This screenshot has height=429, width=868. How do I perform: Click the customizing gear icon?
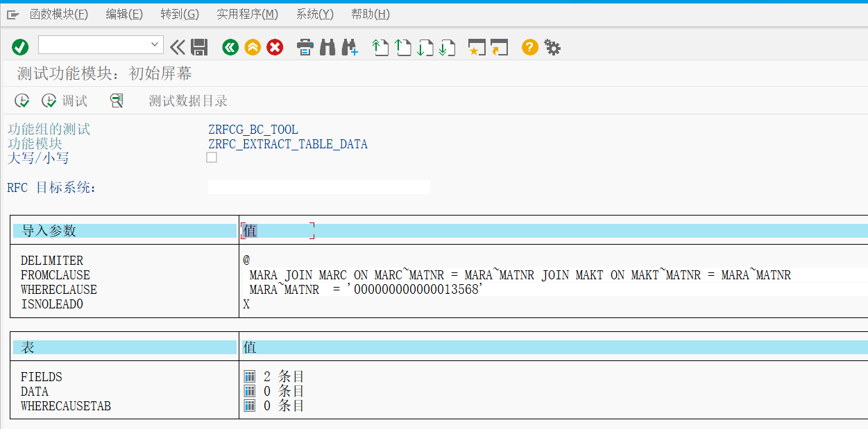coord(552,47)
